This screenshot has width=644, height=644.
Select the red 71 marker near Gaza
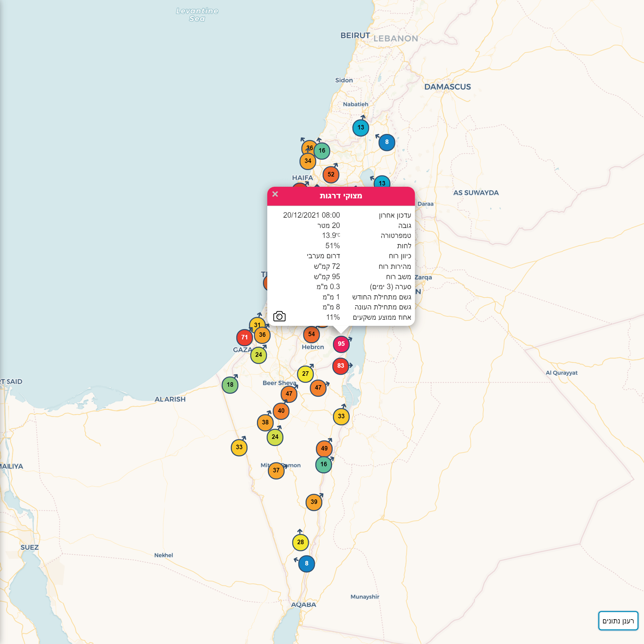(244, 337)
